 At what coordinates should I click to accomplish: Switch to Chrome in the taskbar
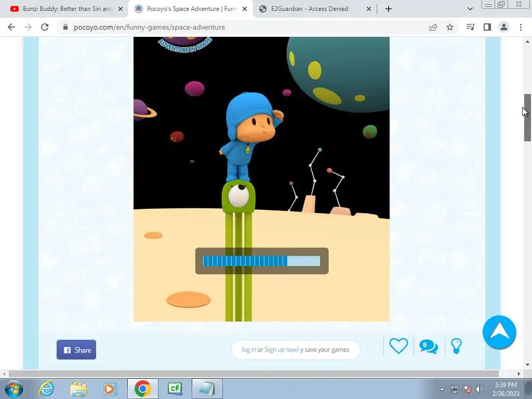[x=142, y=389]
